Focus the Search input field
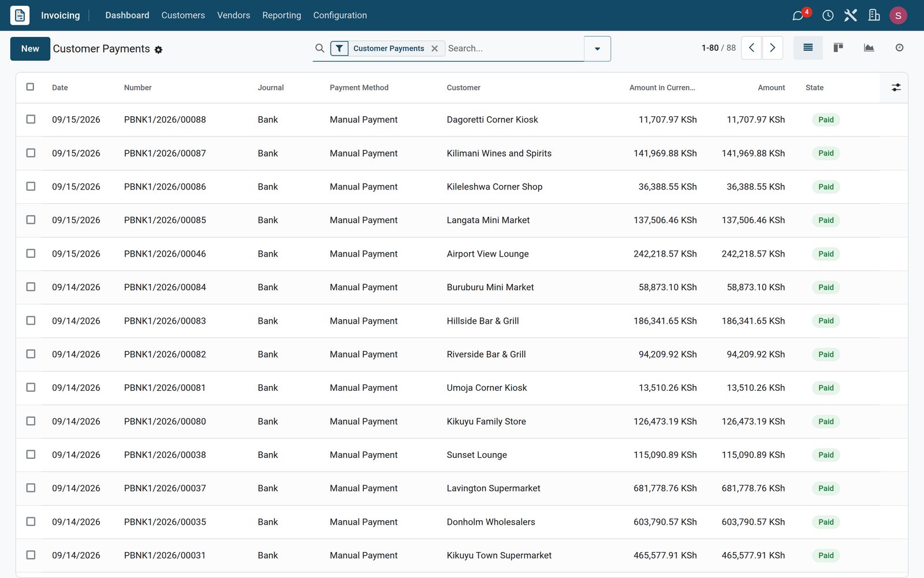 514,49
